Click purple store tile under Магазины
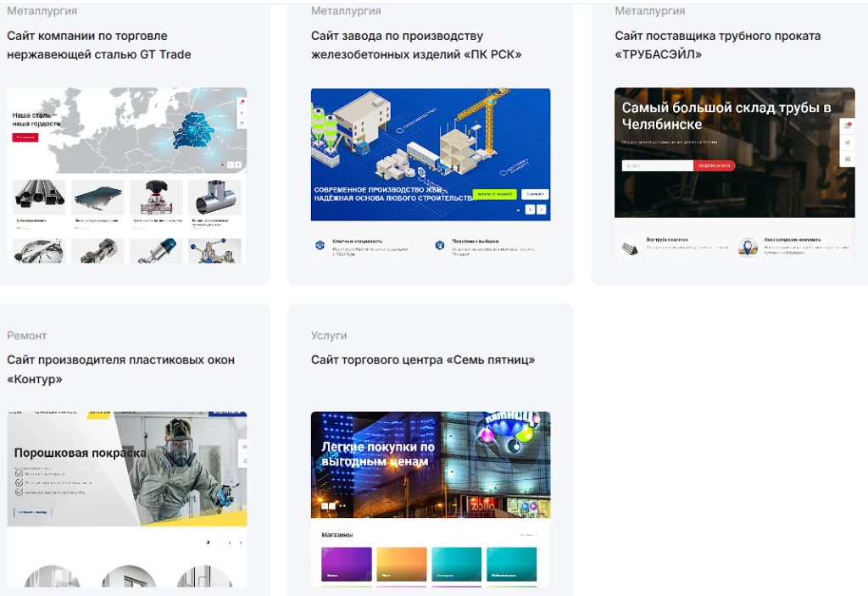This screenshot has height=596, width=868. point(346,564)
